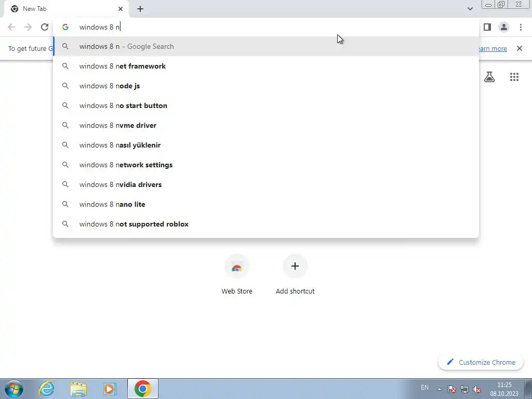Image resolution: width=532 pixels, height=399 pixels.
Task: Pick 'windows 8 not supported roblox' suggestion
Action: (266, 224)
